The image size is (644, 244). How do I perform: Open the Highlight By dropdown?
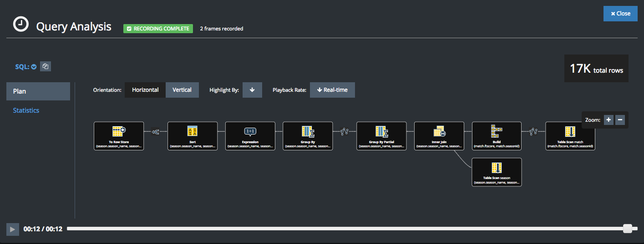[x=252, y=90]
